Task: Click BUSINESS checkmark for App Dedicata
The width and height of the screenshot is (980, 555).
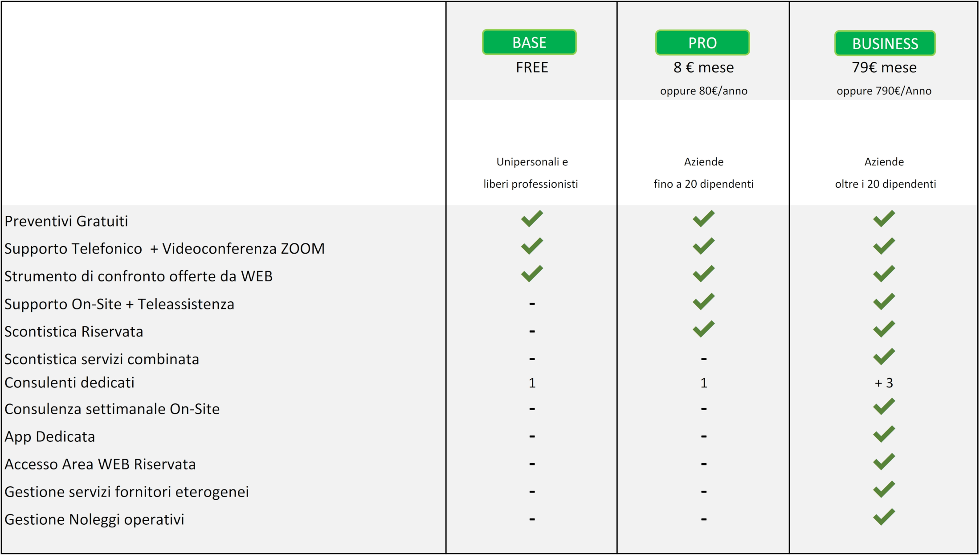Action: (884, 434)
